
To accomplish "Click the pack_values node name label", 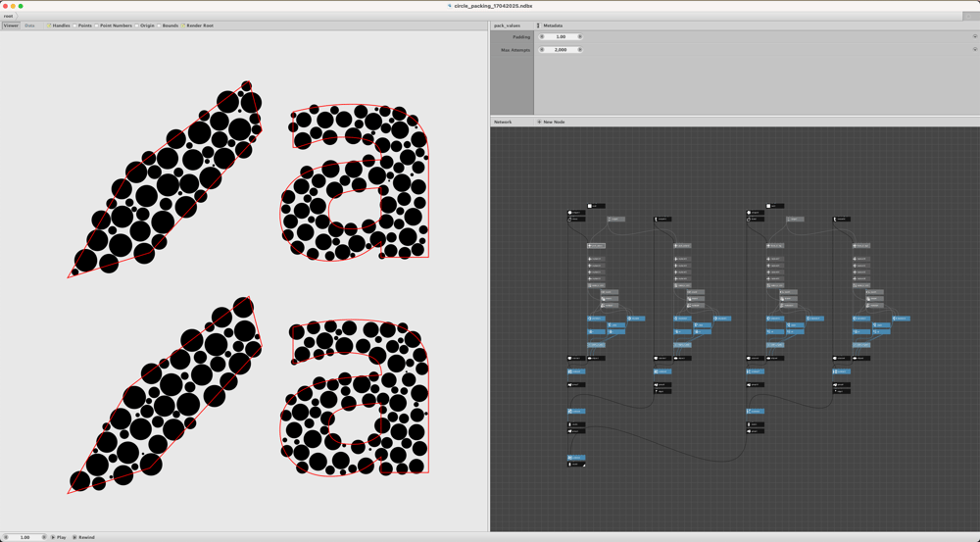I will coord(507,25).
